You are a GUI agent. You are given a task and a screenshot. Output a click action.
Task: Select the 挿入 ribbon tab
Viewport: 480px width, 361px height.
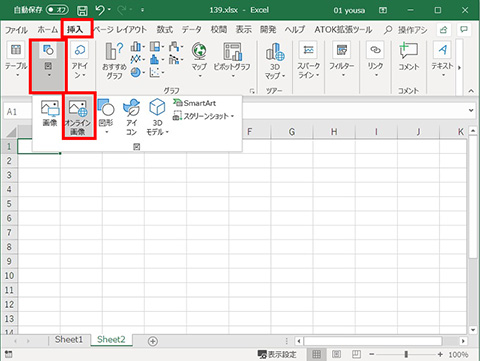click(x=75, y=30)
